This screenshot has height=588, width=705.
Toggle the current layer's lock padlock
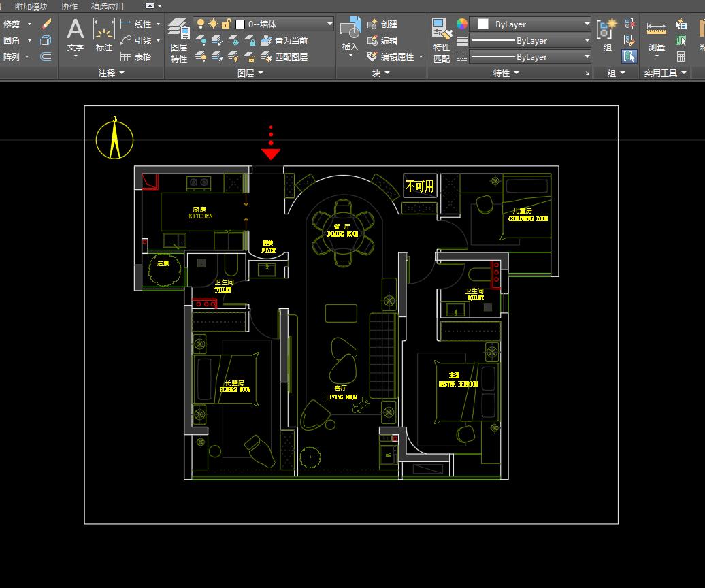point(226,24)
